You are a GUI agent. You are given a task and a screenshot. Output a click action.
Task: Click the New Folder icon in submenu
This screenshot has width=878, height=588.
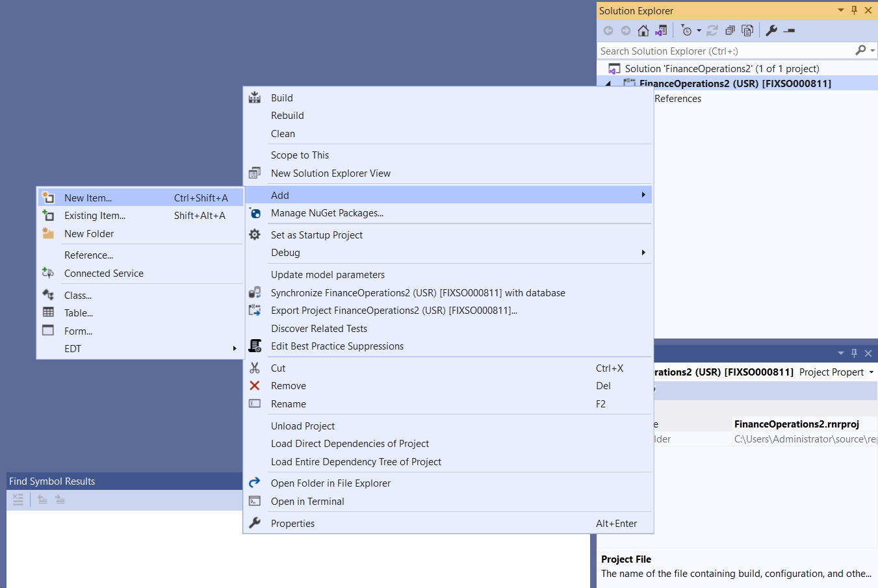(x=48, y=233)
